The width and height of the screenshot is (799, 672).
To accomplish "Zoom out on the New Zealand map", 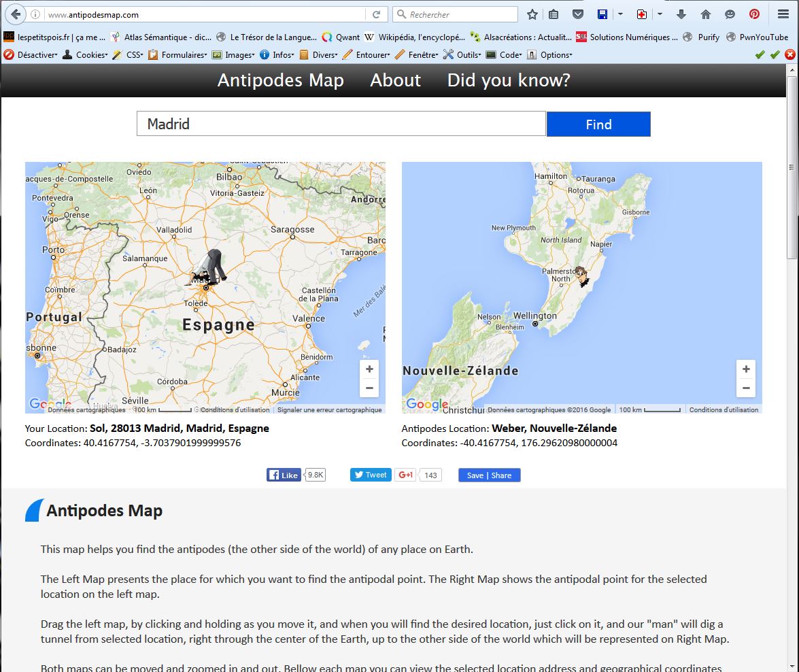I will pyautogui.click(x=746, y=388).
